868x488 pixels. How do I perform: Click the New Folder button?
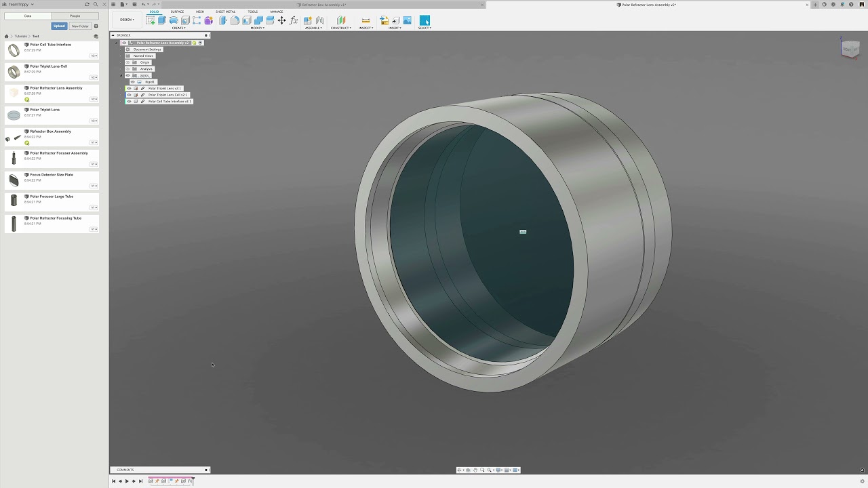[x=80, y=26]
